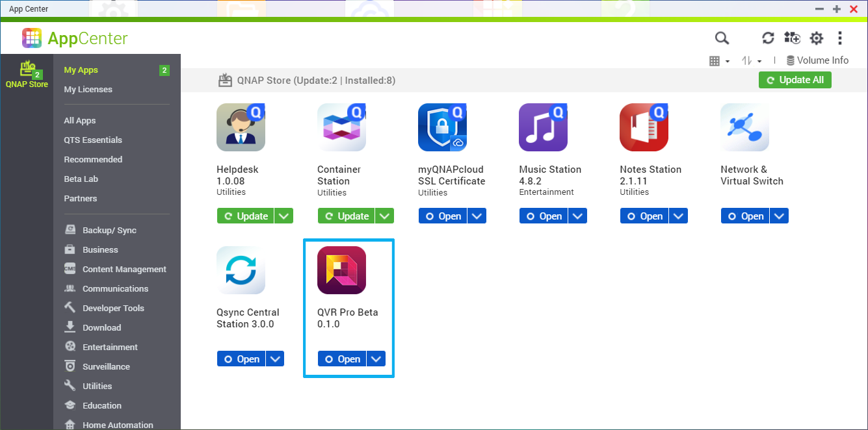This screenshot has height=430, width=868.
Task: Expand Network & Virtual Switch options arrow
Action: 780,216
